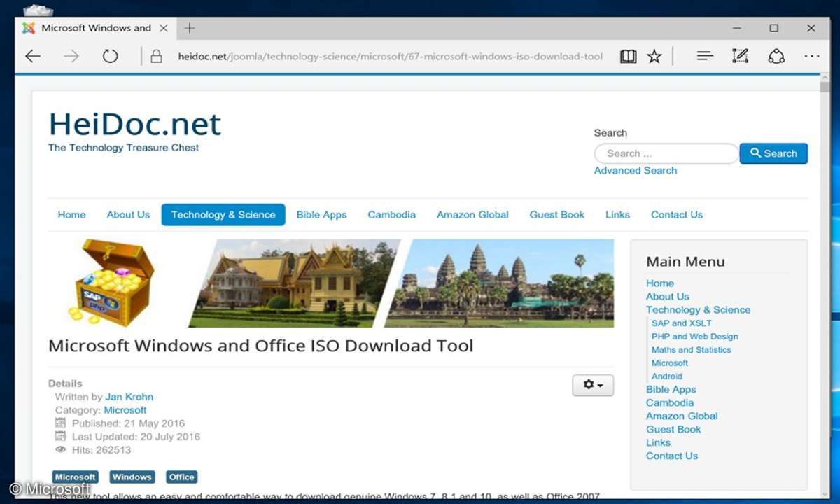Open Contact Us in top navigation
This screenshot has width=840, height=504.
[677, 215]
